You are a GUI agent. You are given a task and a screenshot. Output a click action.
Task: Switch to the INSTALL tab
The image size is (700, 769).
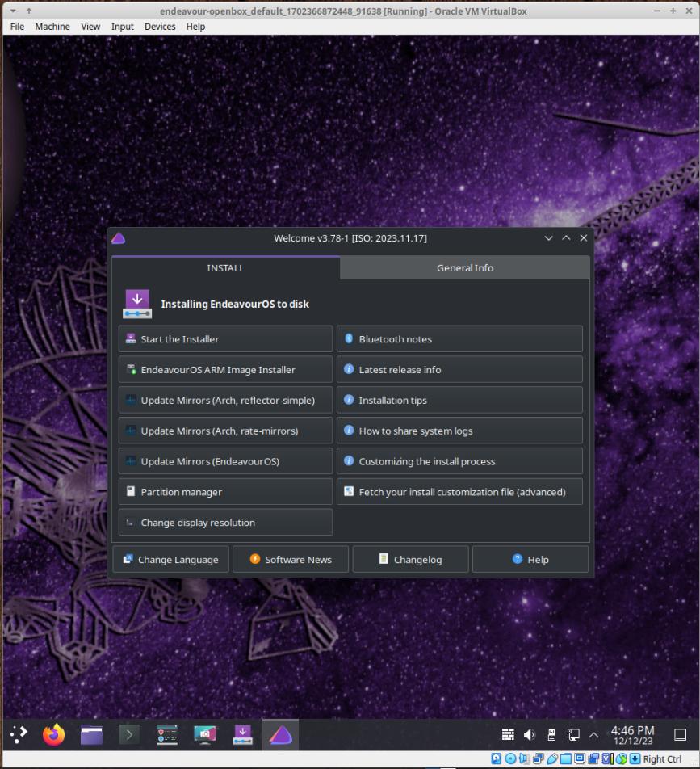pyautogui.click(x=225, y=268)
